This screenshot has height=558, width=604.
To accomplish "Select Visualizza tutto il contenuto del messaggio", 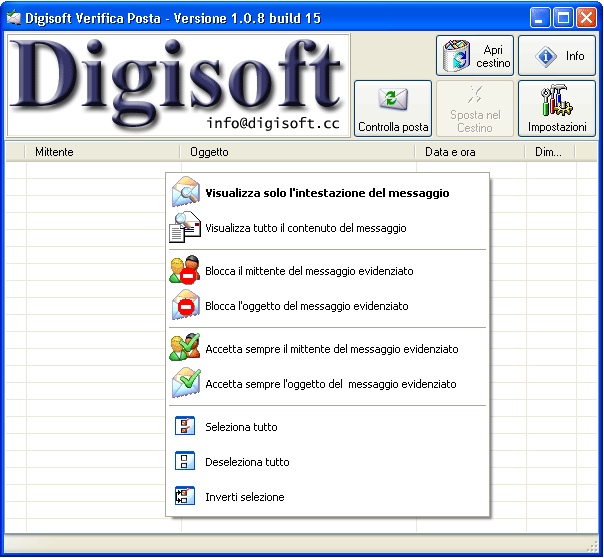I will [x=306, y=228].
